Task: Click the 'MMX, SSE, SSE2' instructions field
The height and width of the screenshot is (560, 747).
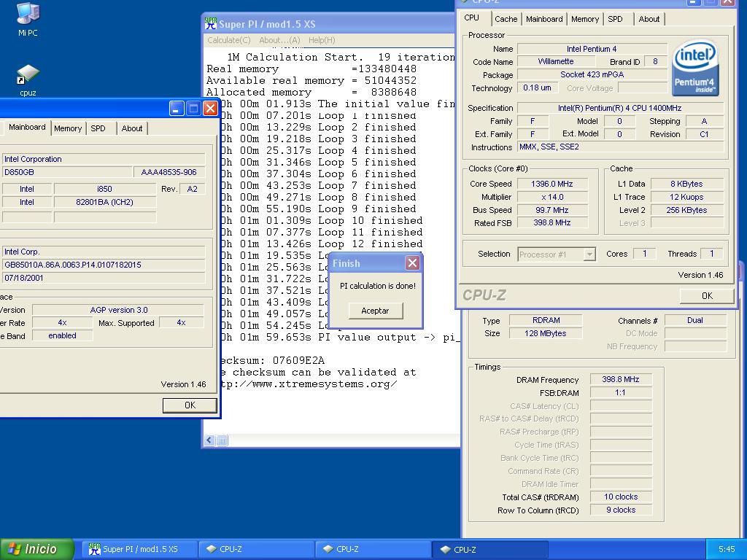Action: pos(620,147)
